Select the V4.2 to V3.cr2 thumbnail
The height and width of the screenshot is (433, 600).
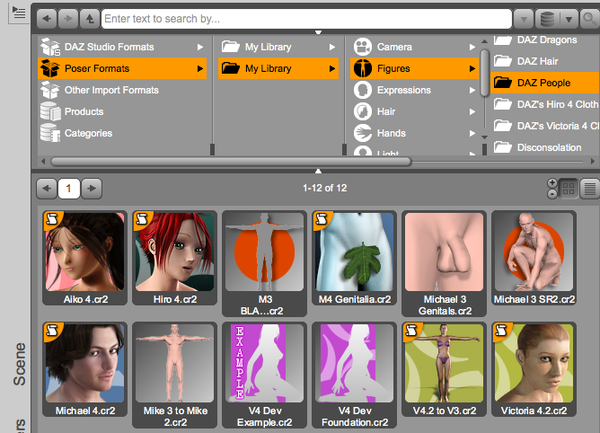point(444,369)
